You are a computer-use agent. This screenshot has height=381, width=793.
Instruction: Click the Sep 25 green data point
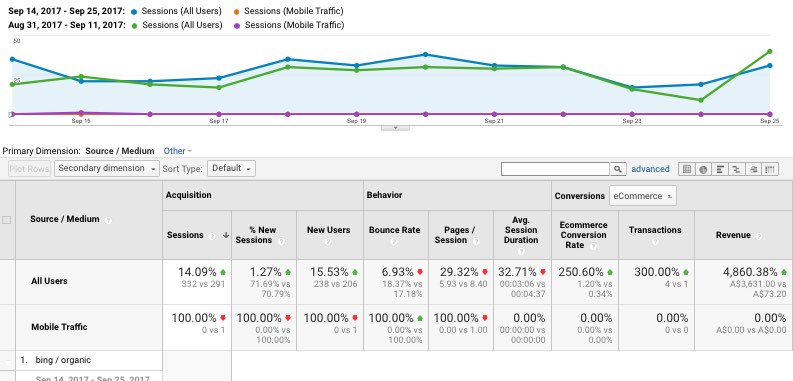tap(770, 52)
